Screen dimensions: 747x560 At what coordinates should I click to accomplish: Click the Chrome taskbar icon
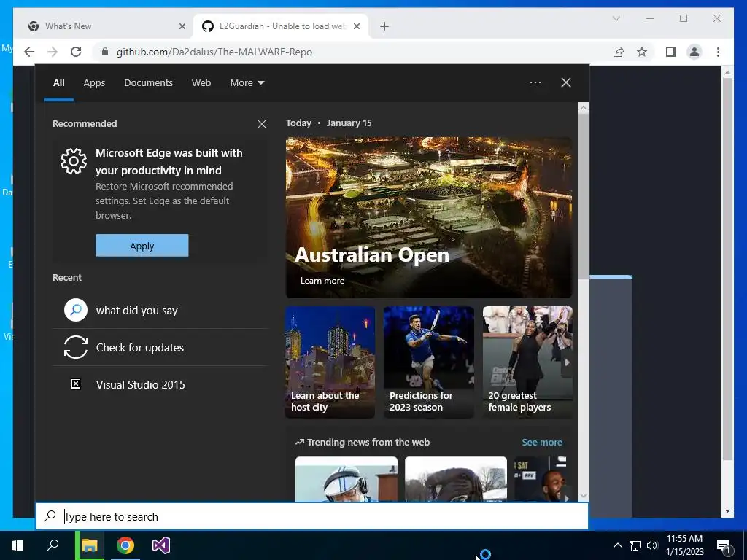(125, 545)
